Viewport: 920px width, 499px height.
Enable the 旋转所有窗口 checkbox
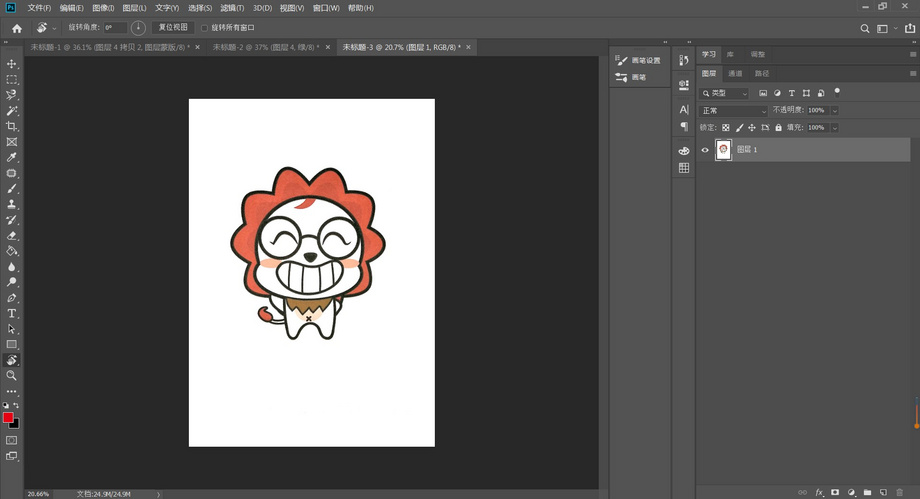205,28
